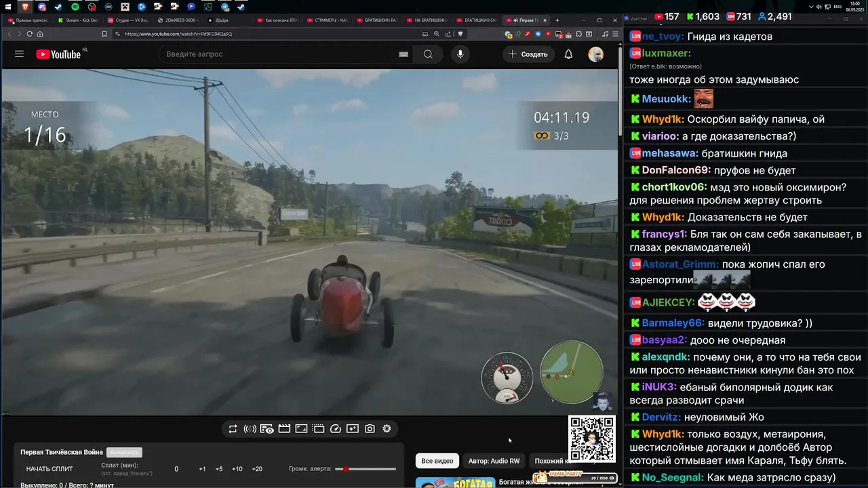
Task: Select the "Автор: Audio RW" chip
Action: [494, 461]
